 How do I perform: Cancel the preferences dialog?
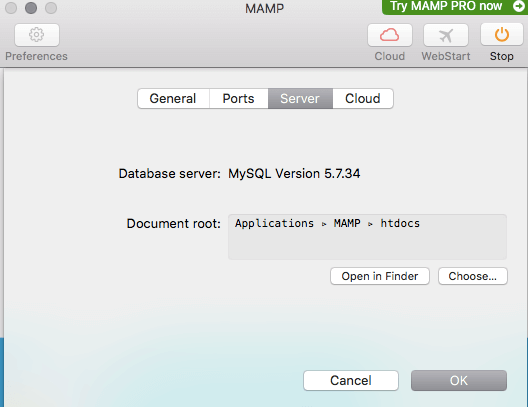351,380
